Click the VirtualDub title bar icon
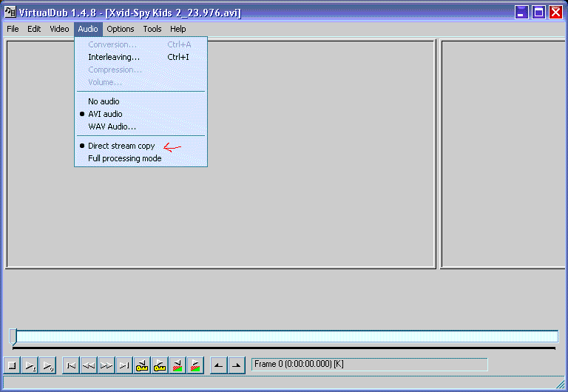Image resolution: width=568 pixels, height=392 pixels. [x=10, y=12]
